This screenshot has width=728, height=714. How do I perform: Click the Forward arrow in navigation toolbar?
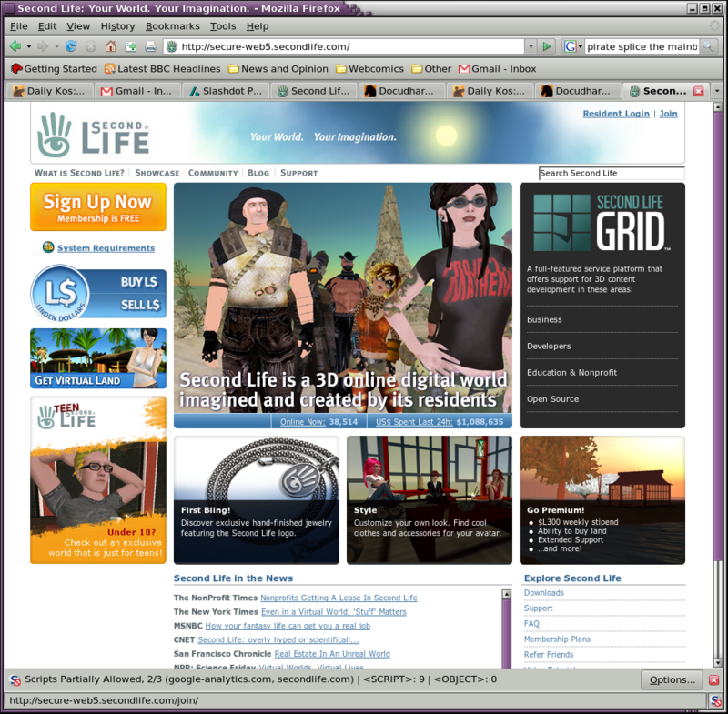pos(43,46)
